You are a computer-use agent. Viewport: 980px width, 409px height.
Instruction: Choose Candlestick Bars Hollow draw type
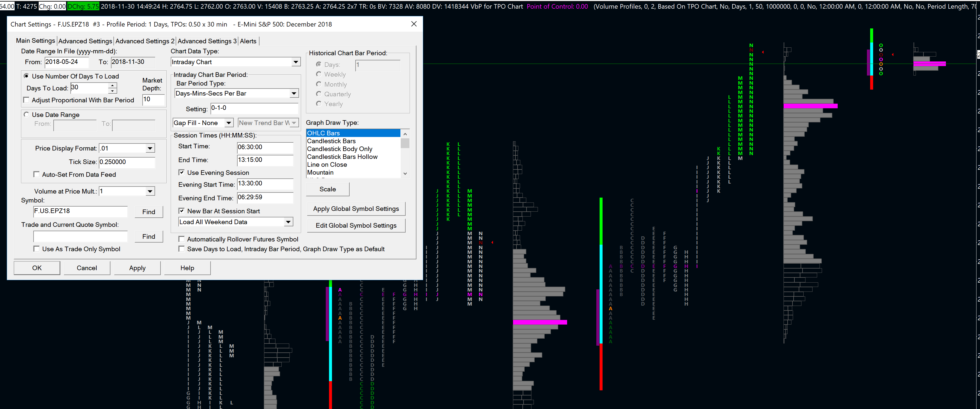click(x=353, y=157)
